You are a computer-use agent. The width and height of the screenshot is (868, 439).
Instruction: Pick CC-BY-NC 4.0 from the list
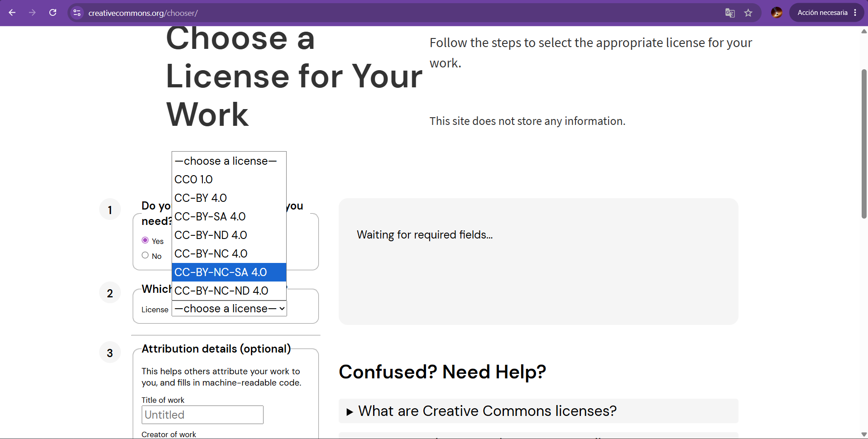[229, 253]
